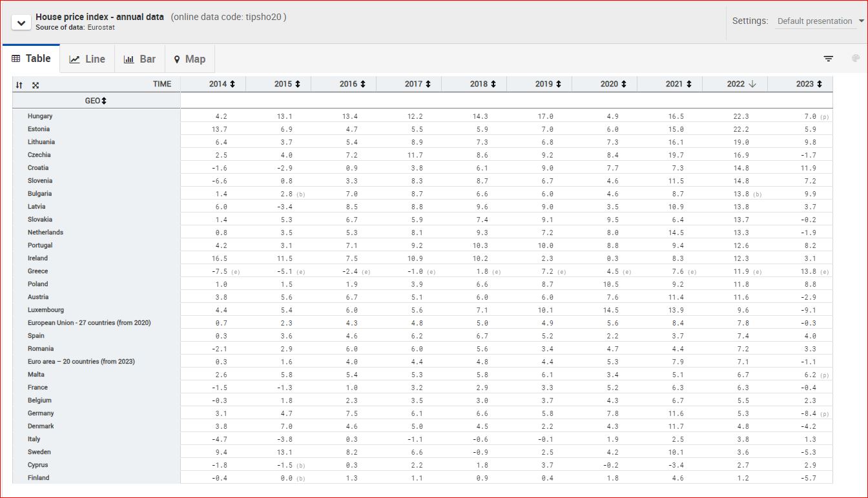This screenshot has width=868, height=498.
Task: Expand the dataset header chevron button
Action: tap(21, 22)
